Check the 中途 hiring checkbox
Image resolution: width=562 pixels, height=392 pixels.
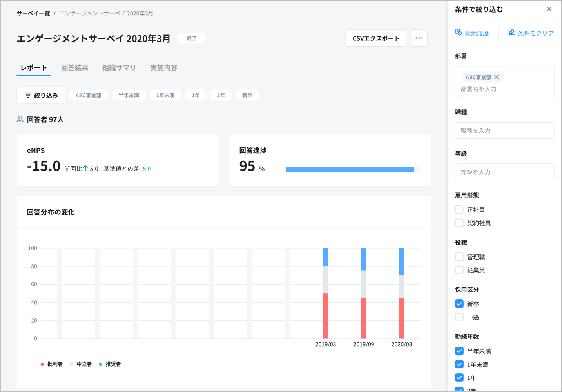tap(459, 317)
